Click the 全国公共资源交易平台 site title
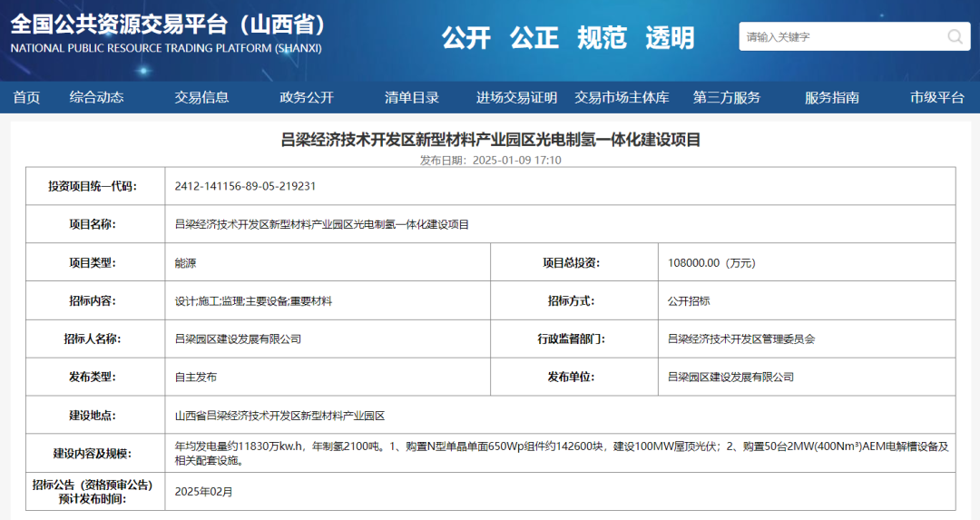Viewport: 980px width, 520px height. point(169,25)
